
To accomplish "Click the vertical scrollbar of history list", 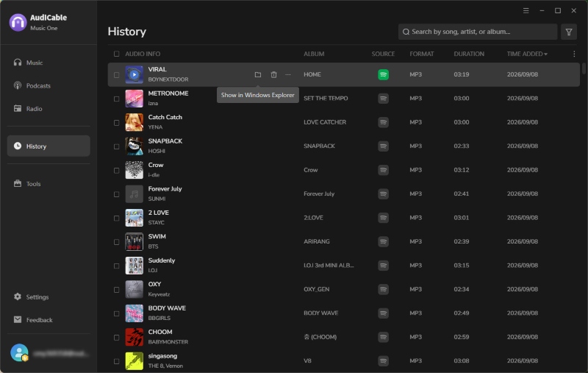I will point(584,68).
